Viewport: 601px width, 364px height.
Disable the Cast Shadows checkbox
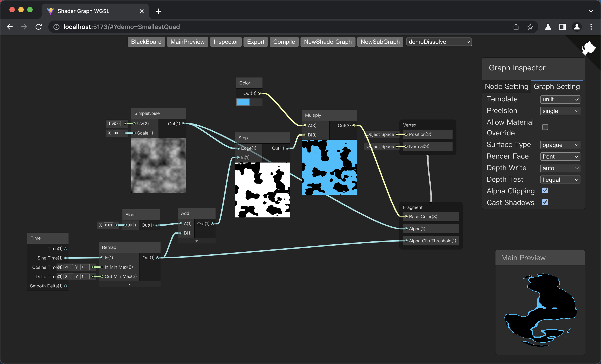tap(545, 202)
